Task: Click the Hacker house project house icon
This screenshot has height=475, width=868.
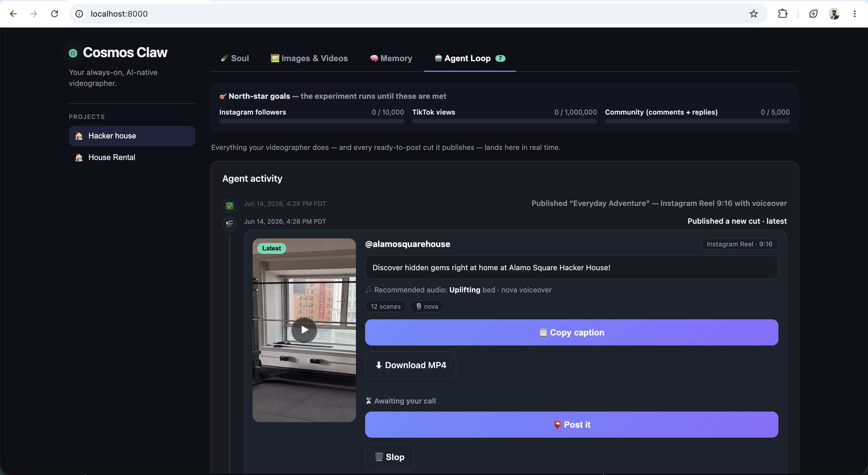Action: pos(79,136)
